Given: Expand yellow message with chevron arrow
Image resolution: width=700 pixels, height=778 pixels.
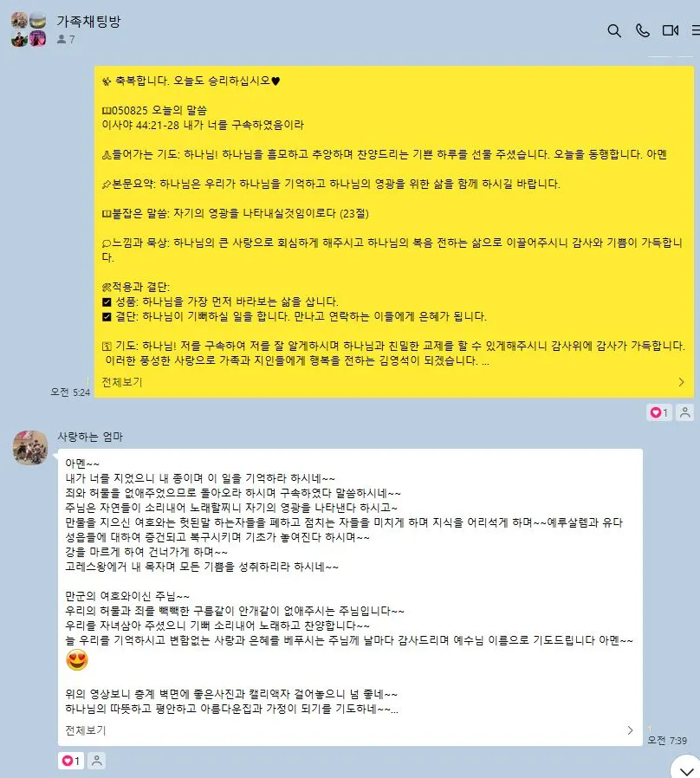Looking at the screenshot, I should tap(681, 382).
